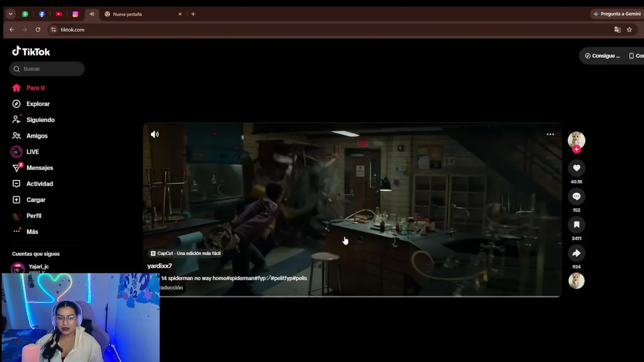Open a new browser tab

click(x=193, y=14)
